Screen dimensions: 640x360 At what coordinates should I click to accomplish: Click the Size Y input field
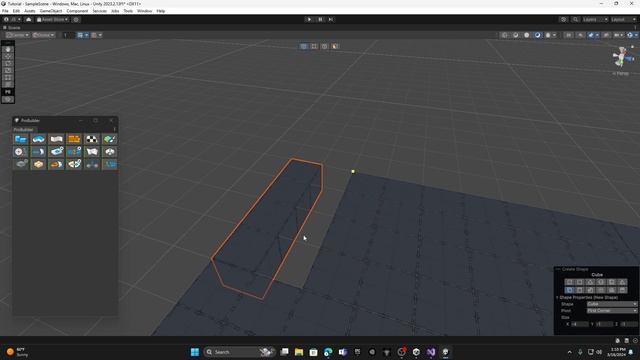[604, 324]
